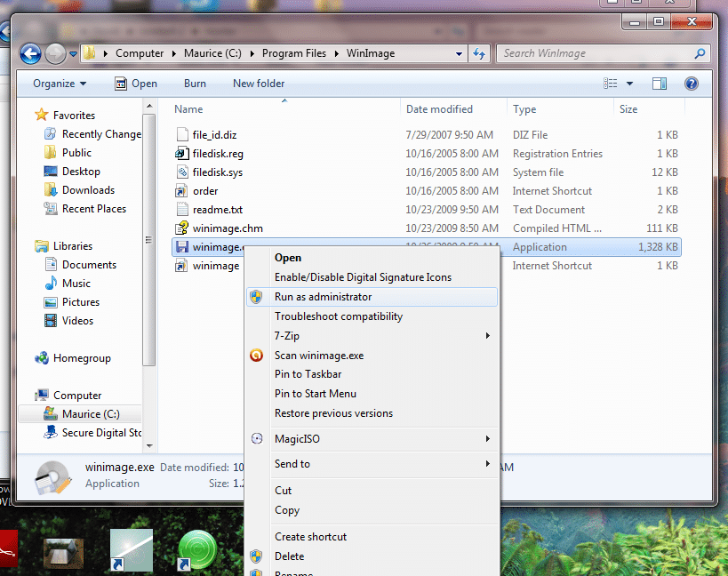Screen dimensions: 728x576
Task: Select Computer in the address breadcrumb
Action: pyautogui.click(x=140, y=53)
